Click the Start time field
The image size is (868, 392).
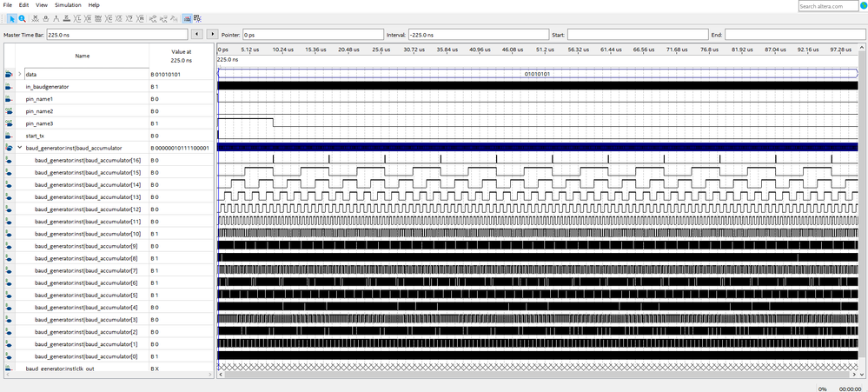[x=638, y=34]
